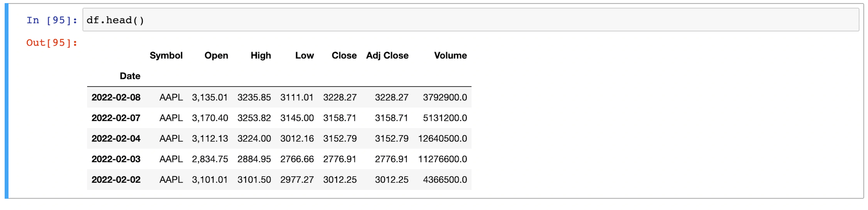Click the Date index header
This screenshot has height=210, width=868.
click(130, 76)
